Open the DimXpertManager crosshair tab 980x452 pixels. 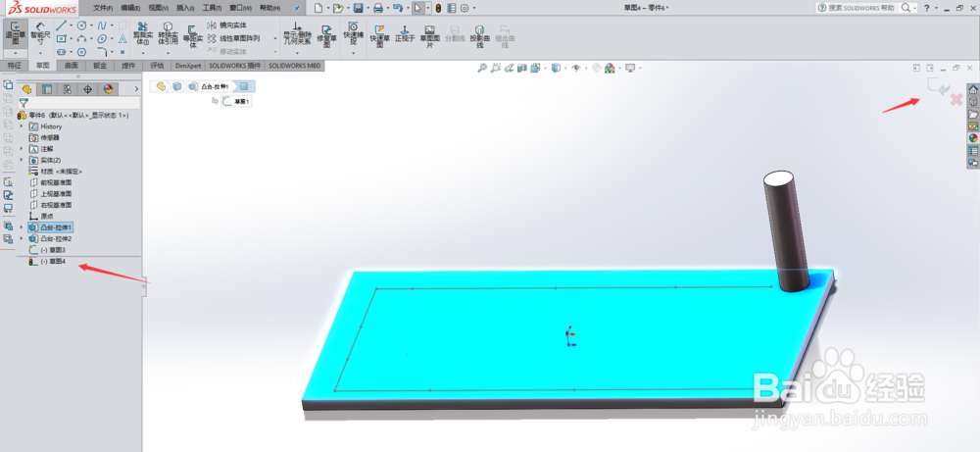click(x=87, y=89)
